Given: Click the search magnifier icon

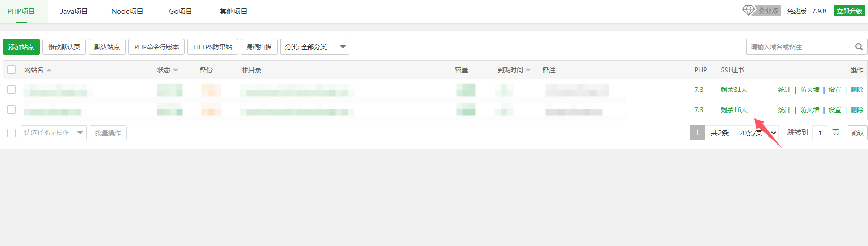Looking at the screenshot, I should pos(858,47).
